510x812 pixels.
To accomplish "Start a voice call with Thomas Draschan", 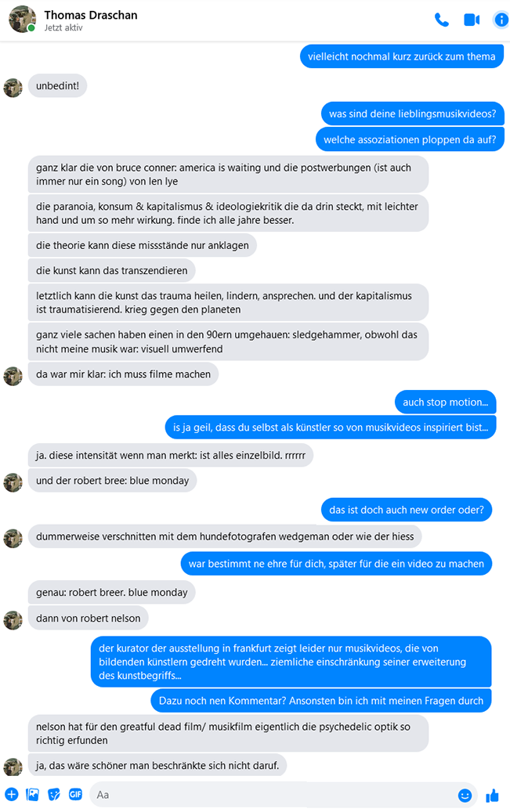I will coord(442,20).
